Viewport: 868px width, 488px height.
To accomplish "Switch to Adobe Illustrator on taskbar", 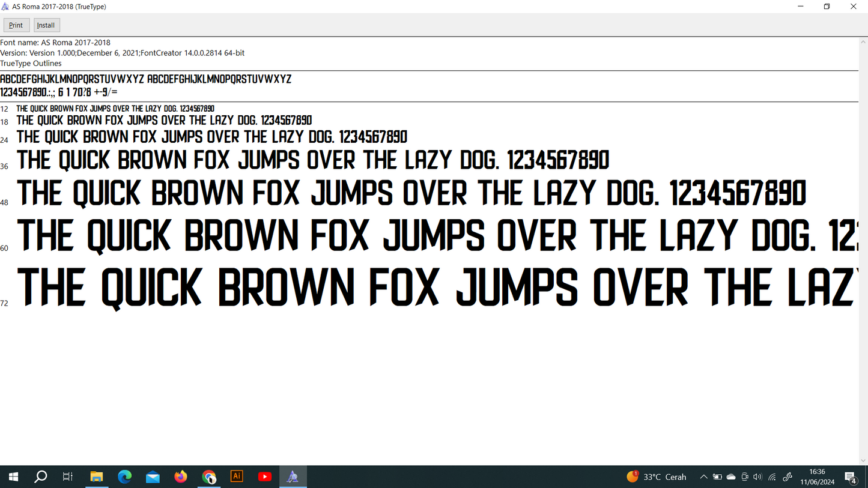I will 237,477.
